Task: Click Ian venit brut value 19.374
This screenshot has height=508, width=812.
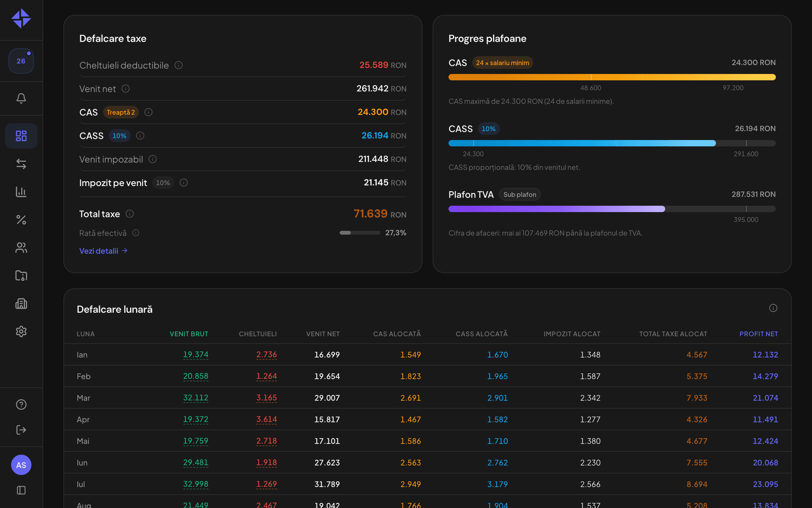Action: click(196, 355)
